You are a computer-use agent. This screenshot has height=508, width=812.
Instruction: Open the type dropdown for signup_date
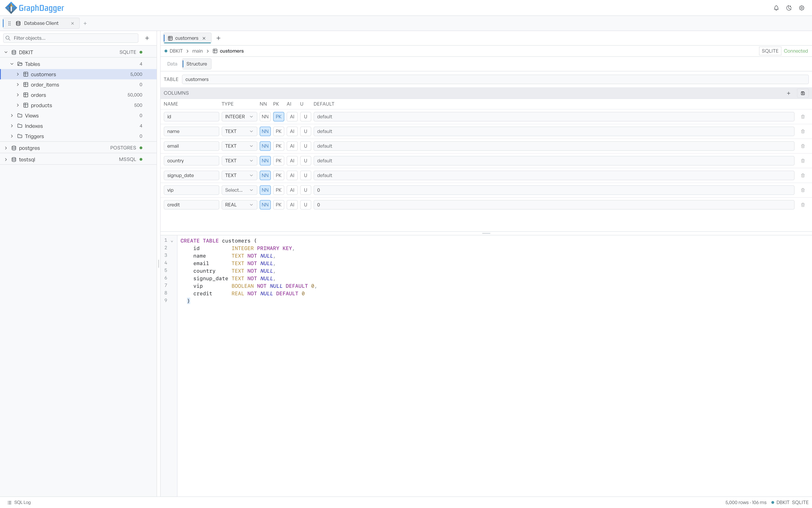[x=239, y=175]
